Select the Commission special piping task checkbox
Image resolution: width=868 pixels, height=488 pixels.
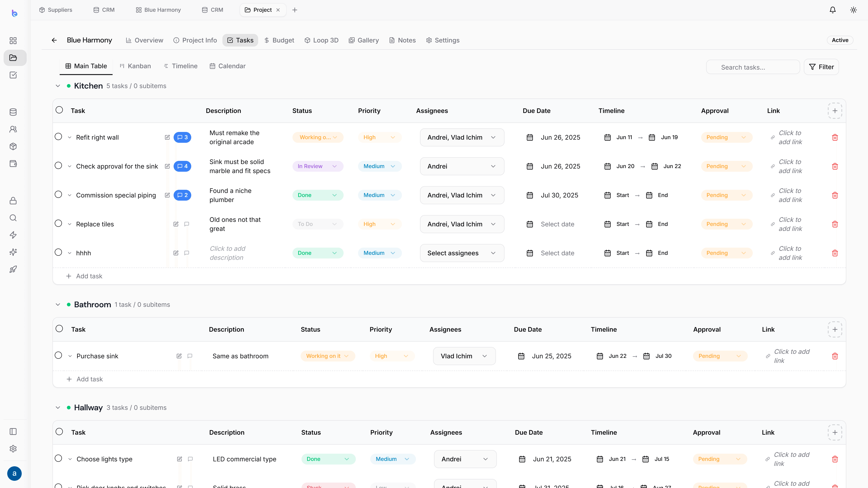[x=58, y=195]
